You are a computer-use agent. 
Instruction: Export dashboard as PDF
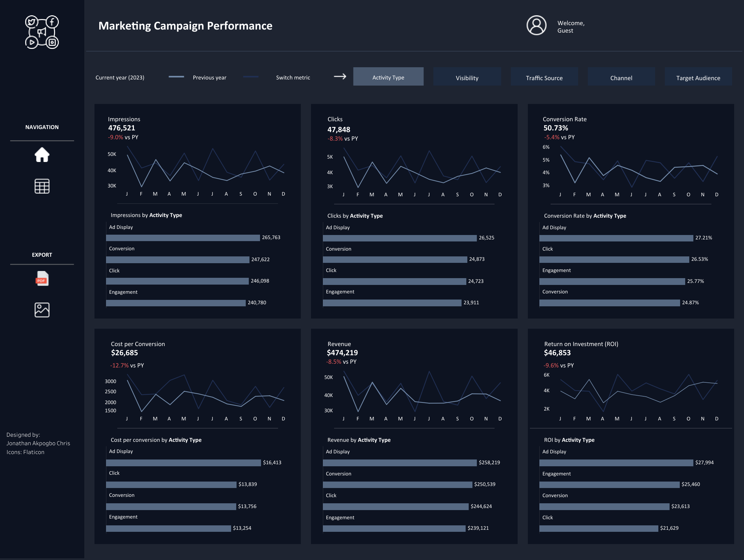[x=42, y=278]
